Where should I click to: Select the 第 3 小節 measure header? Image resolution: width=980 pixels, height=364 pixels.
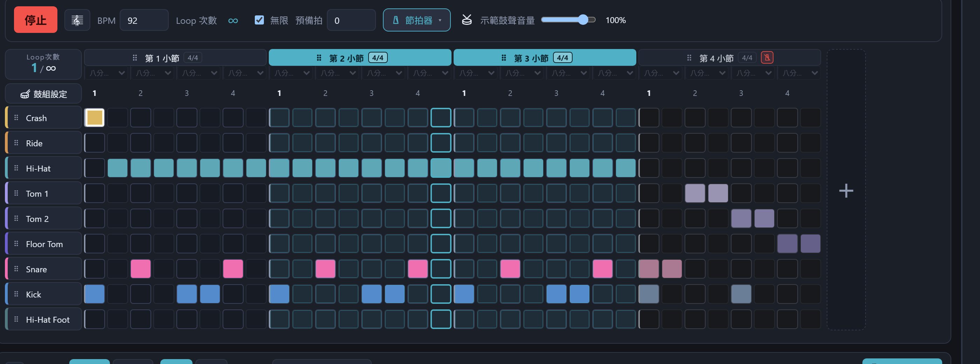(545, 57)
